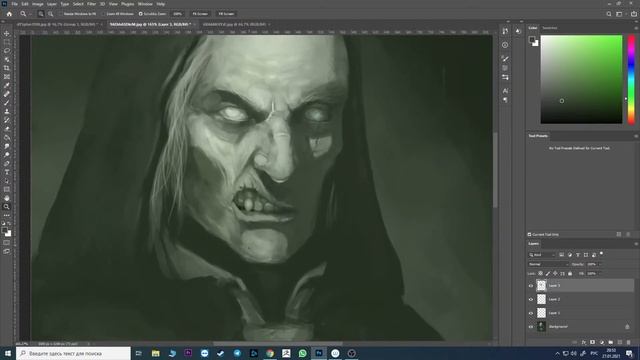Viewport: 640px width, 360px height.
Task: Toggle Zoom All Windows checkbox
Action: (x=104, y=14)
